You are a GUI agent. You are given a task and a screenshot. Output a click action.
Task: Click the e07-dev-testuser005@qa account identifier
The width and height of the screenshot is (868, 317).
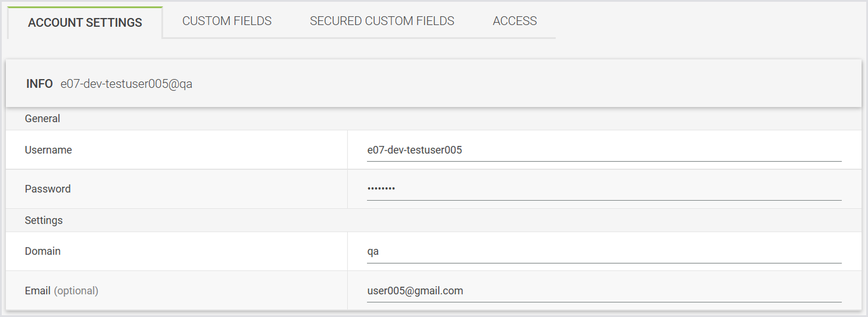126,84
